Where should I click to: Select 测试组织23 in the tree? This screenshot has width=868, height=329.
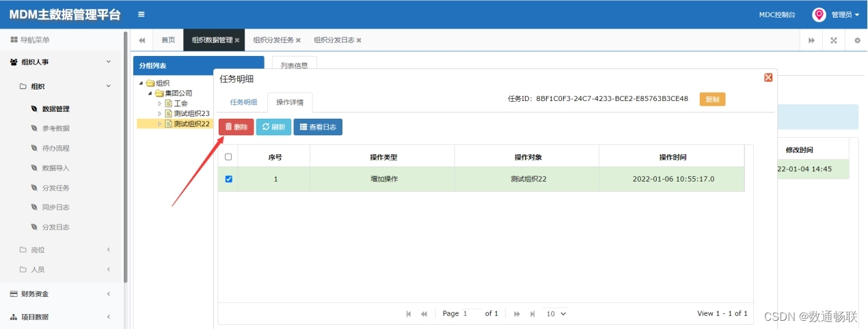191,113
